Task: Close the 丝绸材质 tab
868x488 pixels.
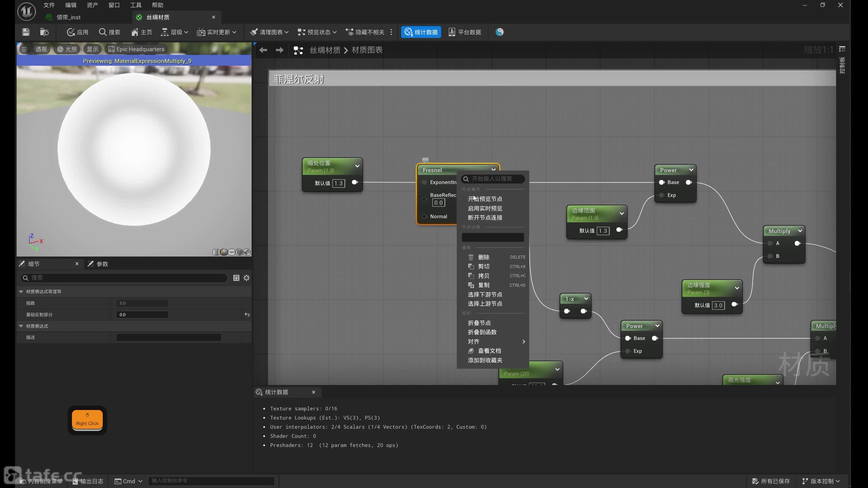Action: (x=213, y=17)
